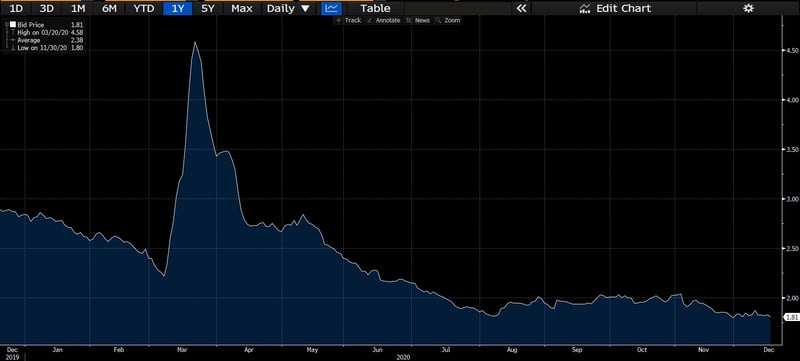Screen dimensions: 800x361
Task: Select the active 1Y range tab
Action: point(178,8)
